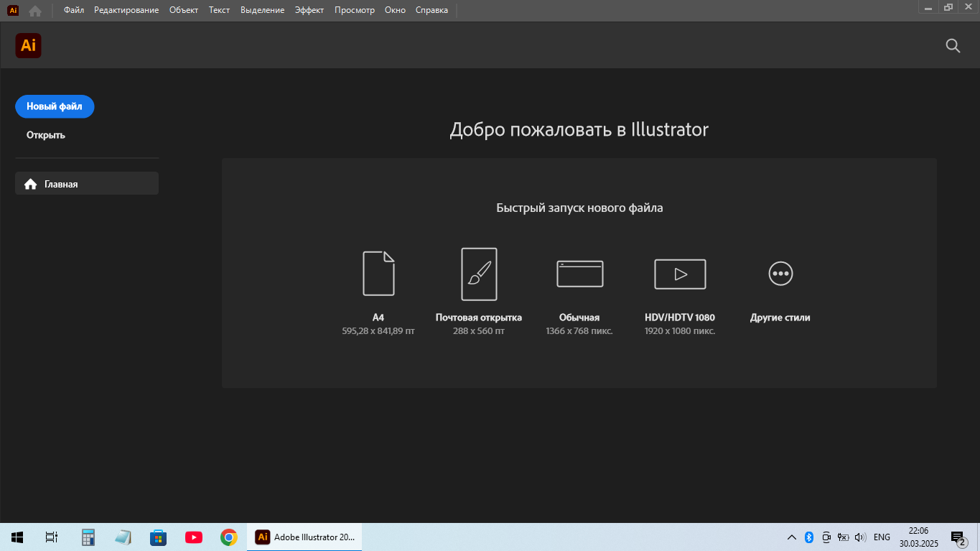
Task: Open the Файл menu
Action: pyautogui.click(x=74, y=10)
